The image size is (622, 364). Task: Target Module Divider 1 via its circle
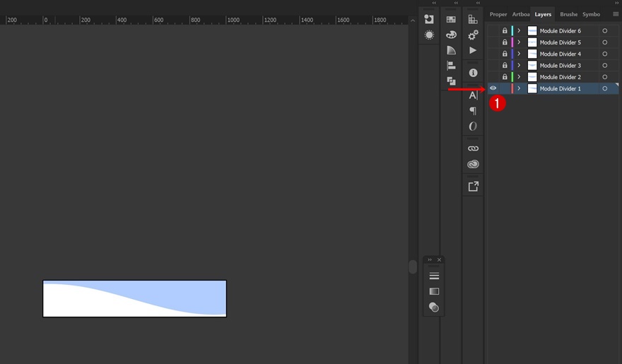(x=604, y=88)
